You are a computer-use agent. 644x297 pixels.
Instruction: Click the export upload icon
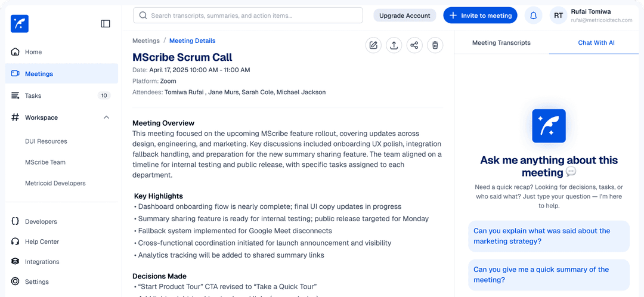click(x=394, y=45)
